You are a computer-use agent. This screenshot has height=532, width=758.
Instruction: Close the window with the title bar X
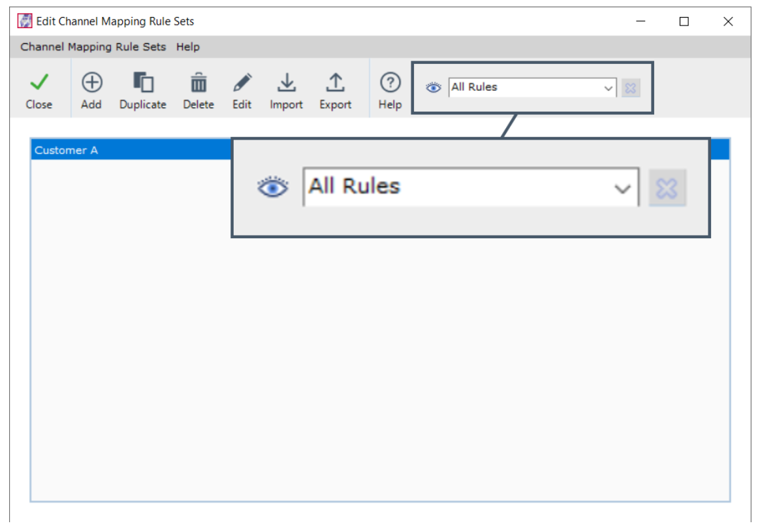point(728,22)
